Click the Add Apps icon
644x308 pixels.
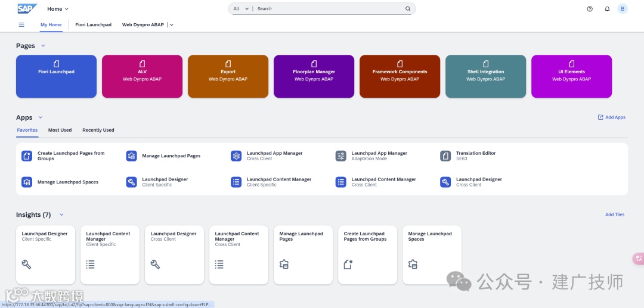(x=600, y=117)
